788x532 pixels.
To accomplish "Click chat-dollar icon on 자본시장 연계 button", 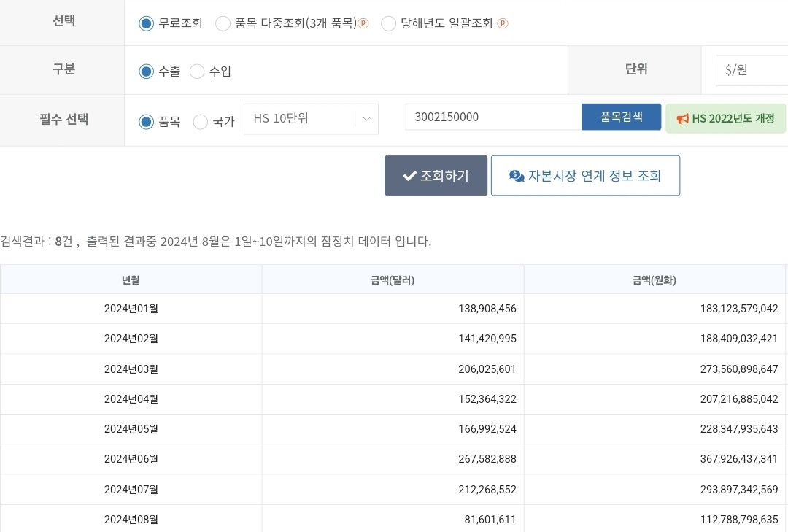I will click(517, 176).
